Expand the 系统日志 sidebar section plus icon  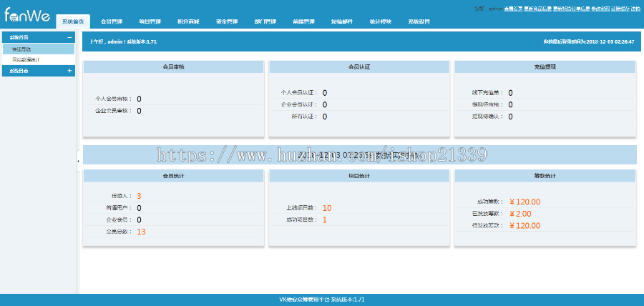point(69,71)
